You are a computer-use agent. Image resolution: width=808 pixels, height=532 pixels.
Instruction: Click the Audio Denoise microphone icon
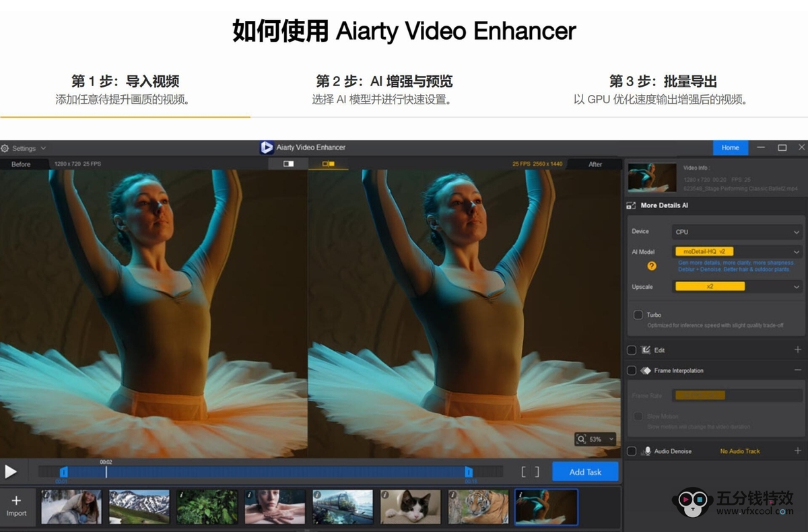(647, 451)
